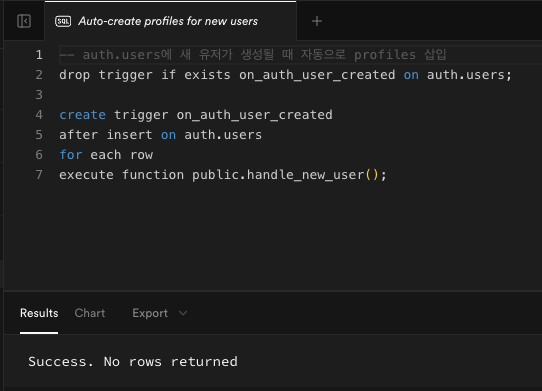
Task: Click the create keyword on line 4
Action: (x=82, y=115)
